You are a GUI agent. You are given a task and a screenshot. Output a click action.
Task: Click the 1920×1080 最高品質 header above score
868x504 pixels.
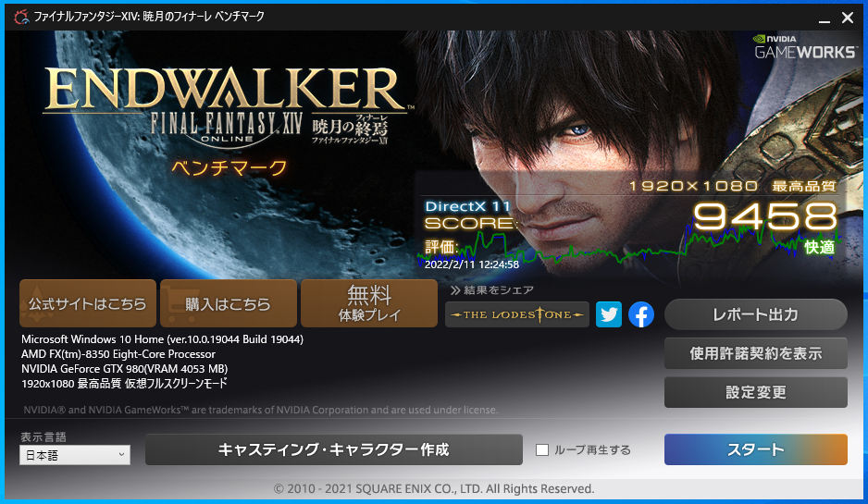click(732, 186)
